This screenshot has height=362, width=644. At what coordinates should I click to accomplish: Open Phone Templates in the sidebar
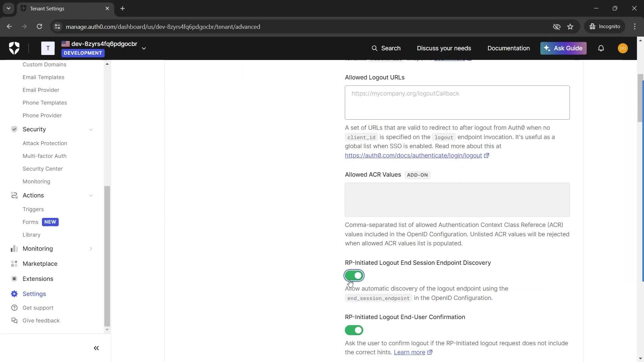pyautogui.click(x=45, y=103)
